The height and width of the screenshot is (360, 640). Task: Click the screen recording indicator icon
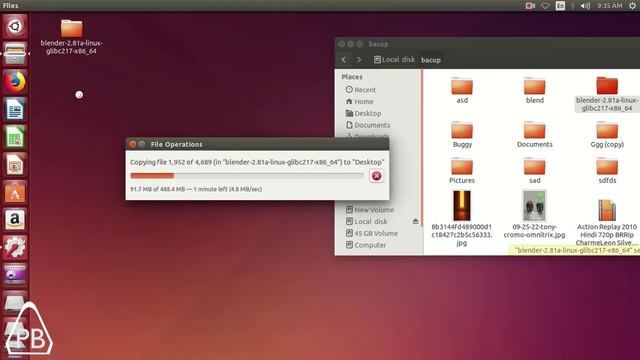530,5
